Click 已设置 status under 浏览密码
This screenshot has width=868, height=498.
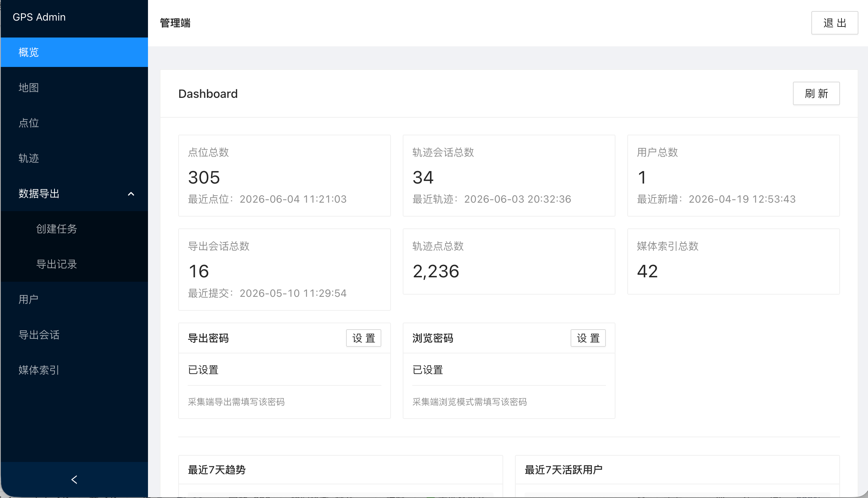point(428,370)
